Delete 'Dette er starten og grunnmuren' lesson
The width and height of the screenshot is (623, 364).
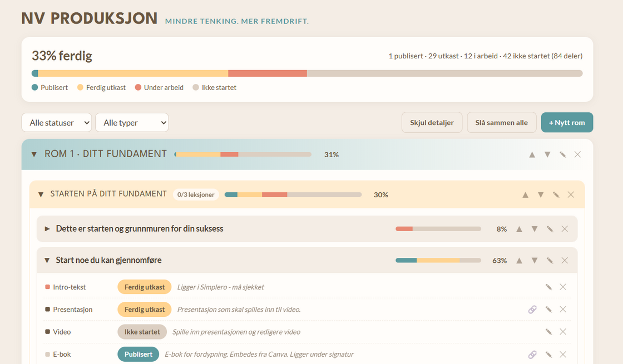point(565,229)
